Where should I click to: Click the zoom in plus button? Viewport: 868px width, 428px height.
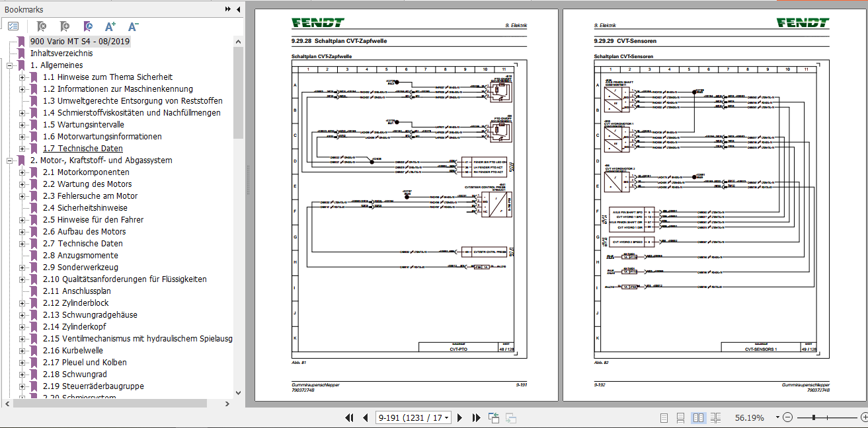[x=863, y=417]
